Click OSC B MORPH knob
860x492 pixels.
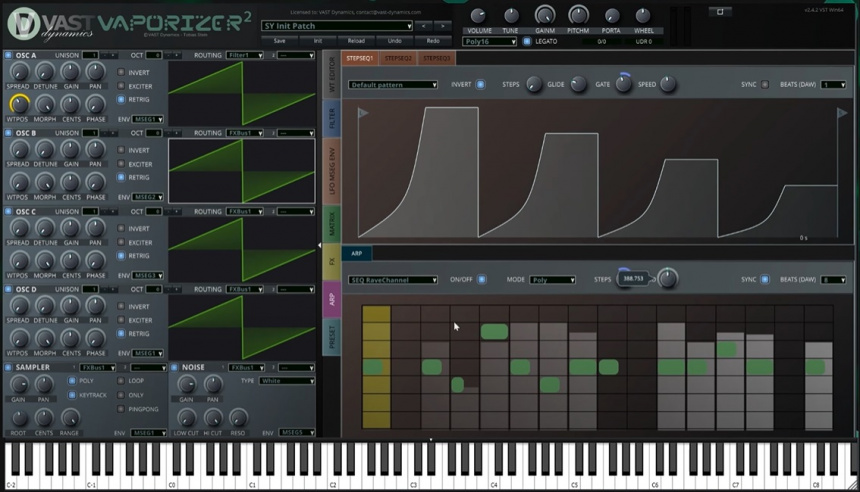coord(45,182)
